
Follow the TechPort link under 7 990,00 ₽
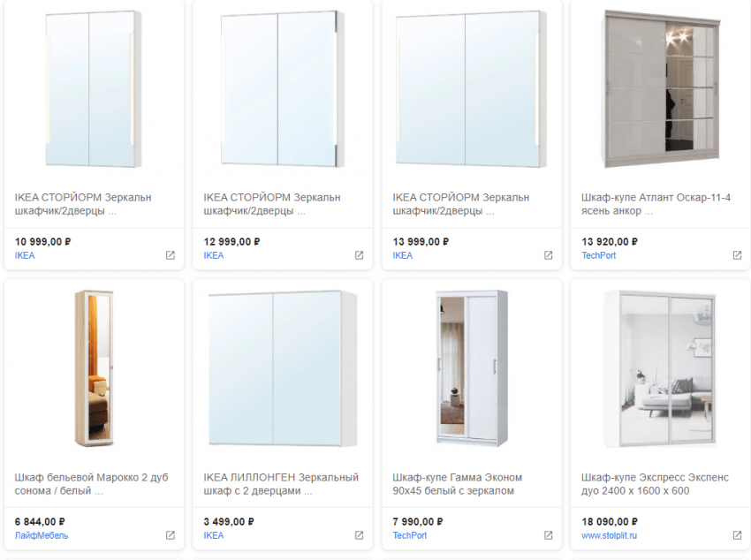point(409,535)
